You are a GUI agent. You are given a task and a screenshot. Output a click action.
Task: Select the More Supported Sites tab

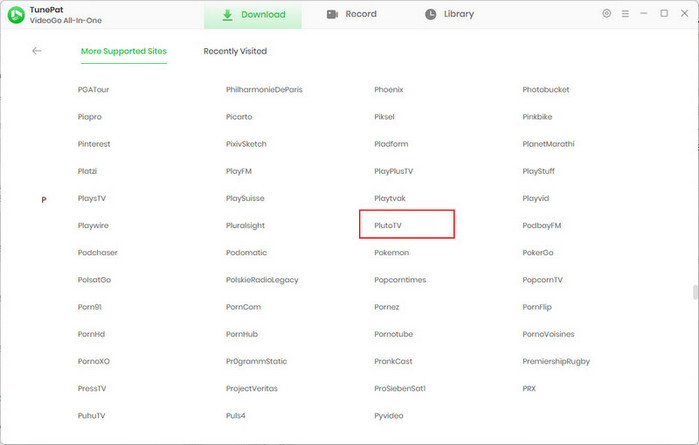click(x=124, y=51)
